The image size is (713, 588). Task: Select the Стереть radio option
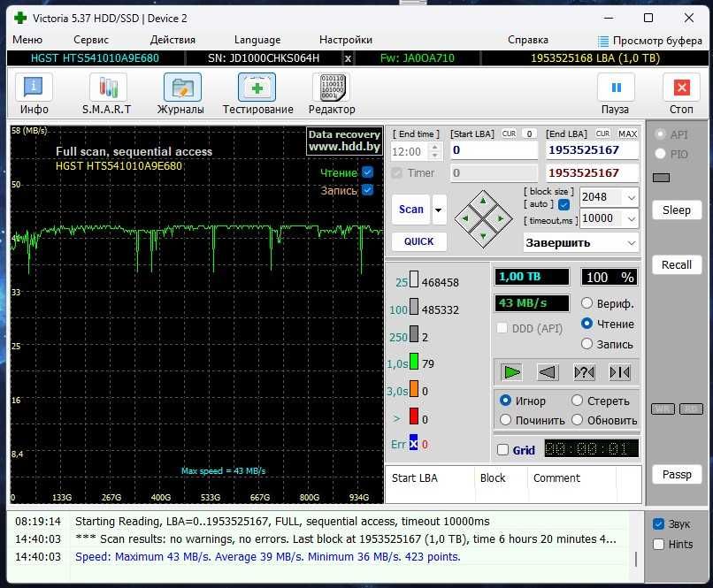coord(577,401)
